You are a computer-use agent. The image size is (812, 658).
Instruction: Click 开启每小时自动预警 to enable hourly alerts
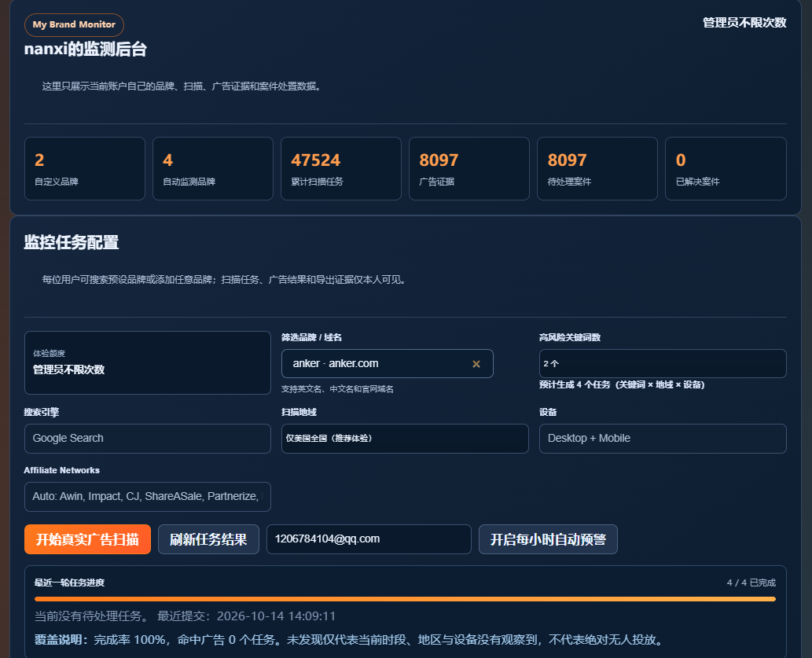[x=548, y=539]
